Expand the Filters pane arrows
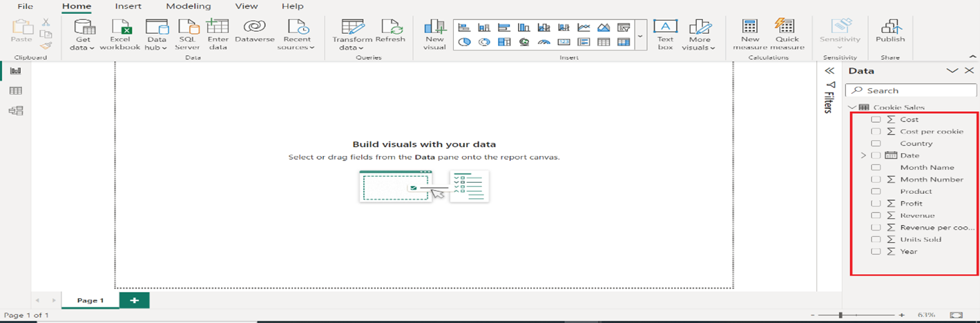This screenshot has width=980, height=323. tap(830, 70)
